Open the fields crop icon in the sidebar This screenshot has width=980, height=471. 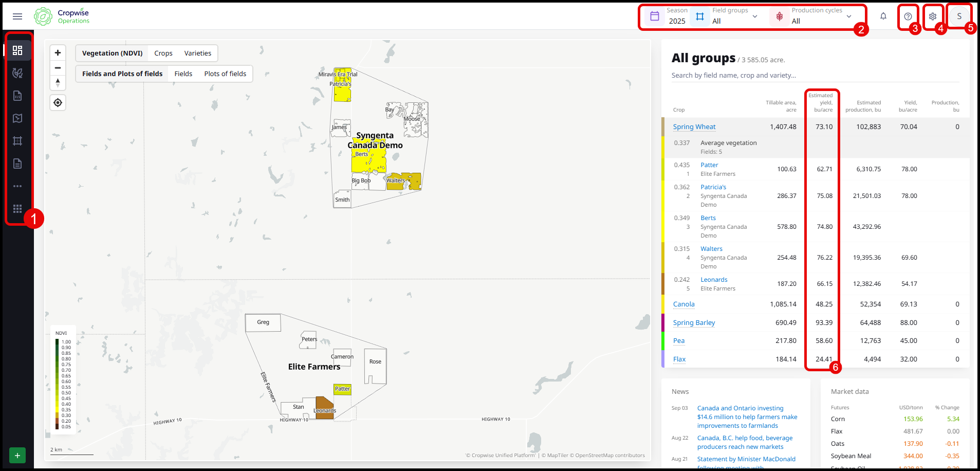click(x=17, y=73)
